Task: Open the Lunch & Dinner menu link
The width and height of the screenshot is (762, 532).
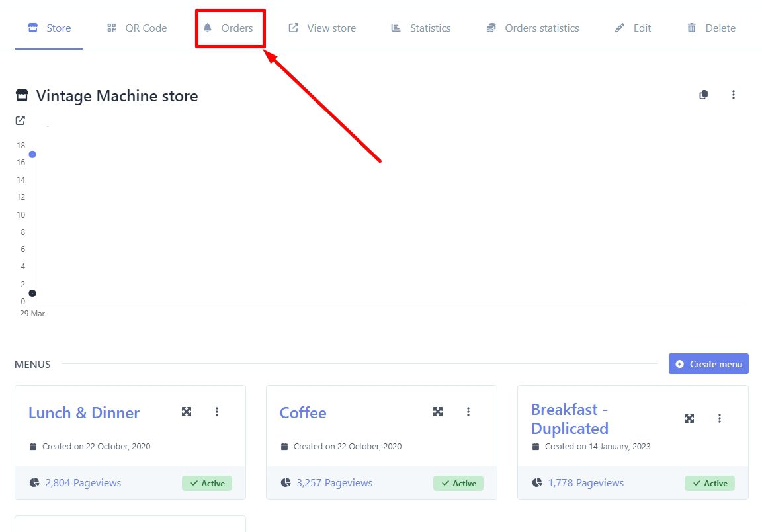Action: tap(84, 413)
